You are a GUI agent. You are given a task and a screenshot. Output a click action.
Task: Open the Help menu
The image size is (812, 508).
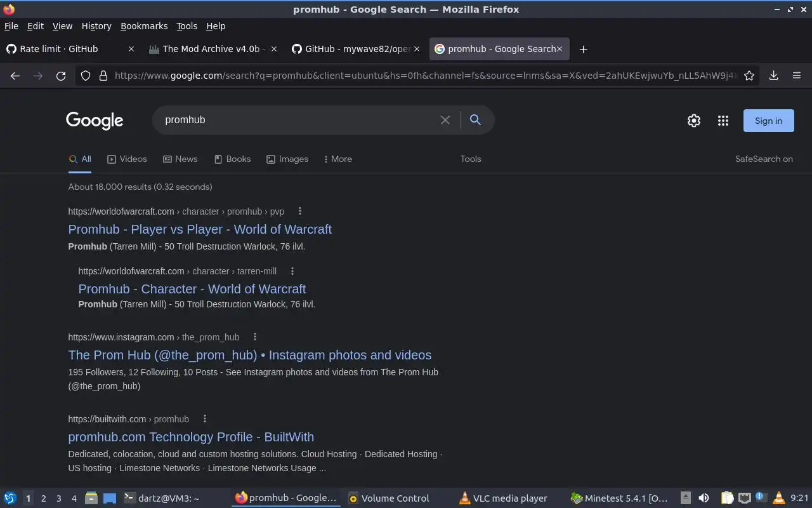[216, 26]
